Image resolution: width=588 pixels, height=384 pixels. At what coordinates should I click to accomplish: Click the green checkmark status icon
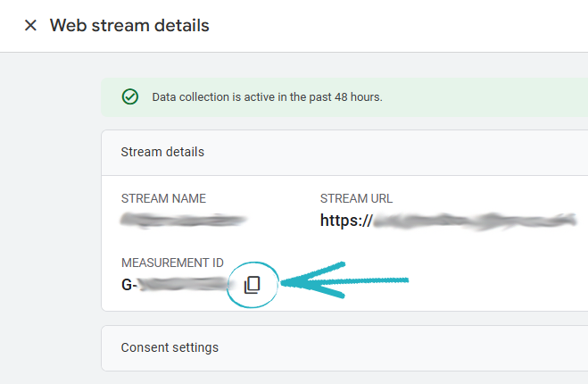[130, 96]
